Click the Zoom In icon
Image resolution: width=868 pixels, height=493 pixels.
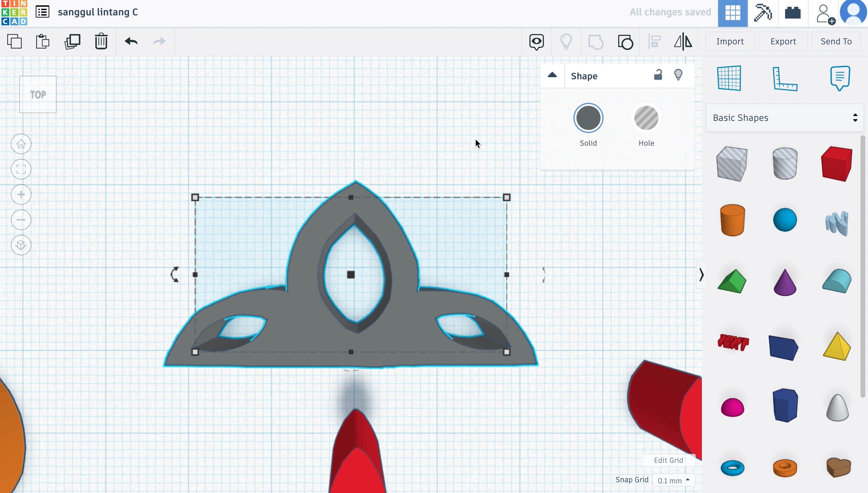click(21, 194)
